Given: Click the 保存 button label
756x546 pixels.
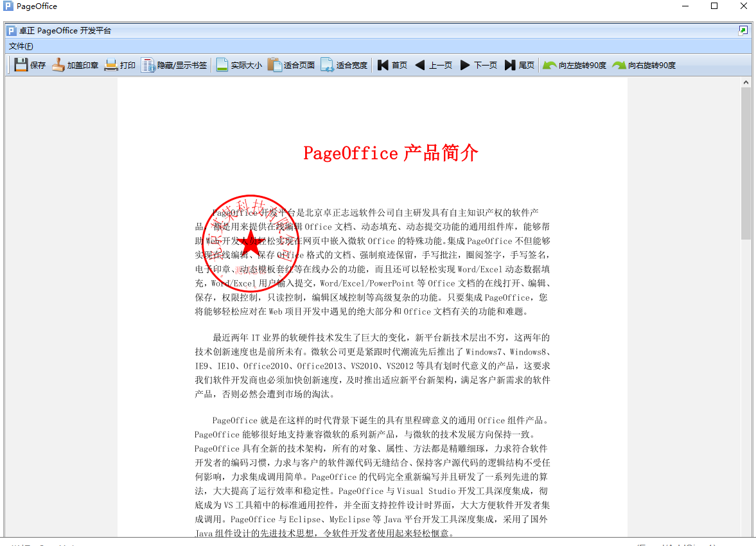Looking at the screenshot, I should 38,65.
